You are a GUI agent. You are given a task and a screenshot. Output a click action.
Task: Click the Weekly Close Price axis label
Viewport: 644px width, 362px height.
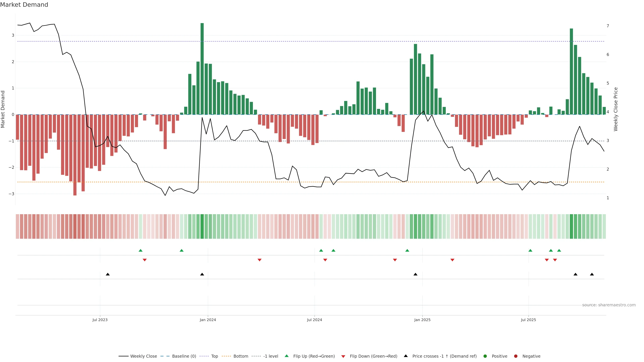[x=615, y=109]
